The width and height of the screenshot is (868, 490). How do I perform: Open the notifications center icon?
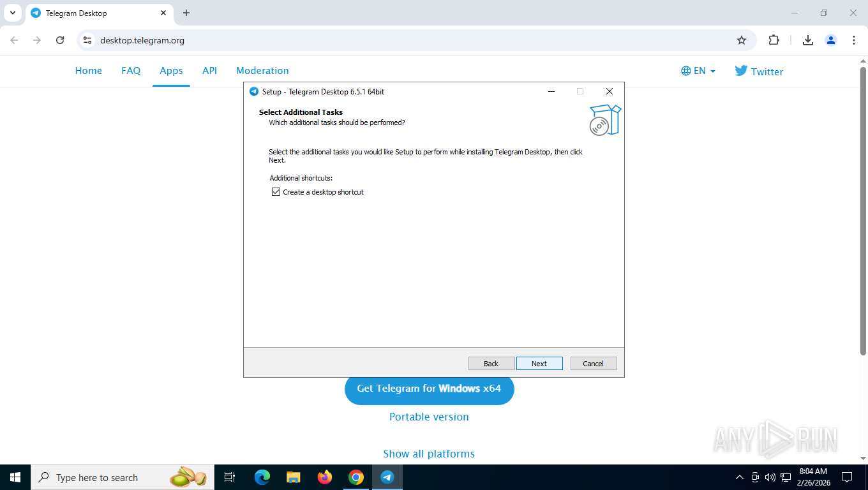[x=847, y=477]
